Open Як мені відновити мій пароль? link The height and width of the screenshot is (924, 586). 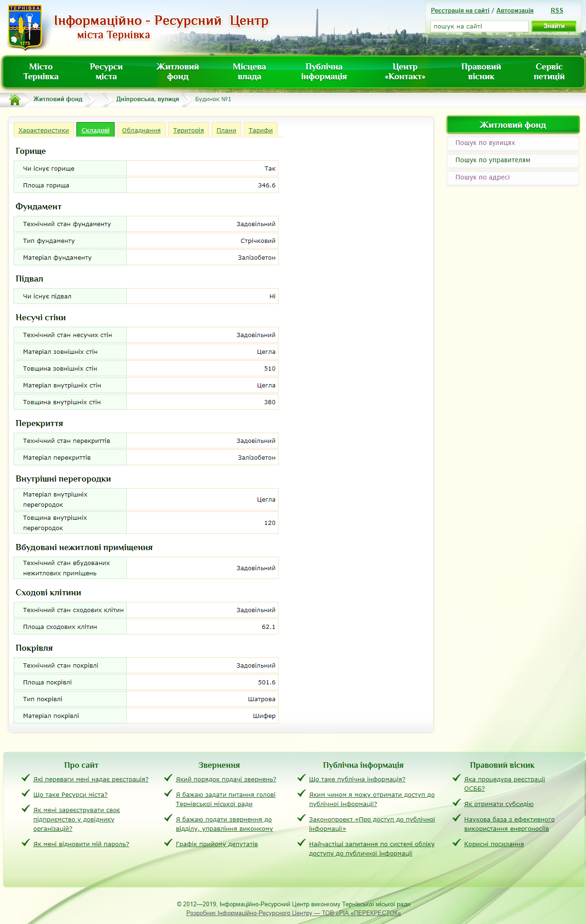point(81,844)
